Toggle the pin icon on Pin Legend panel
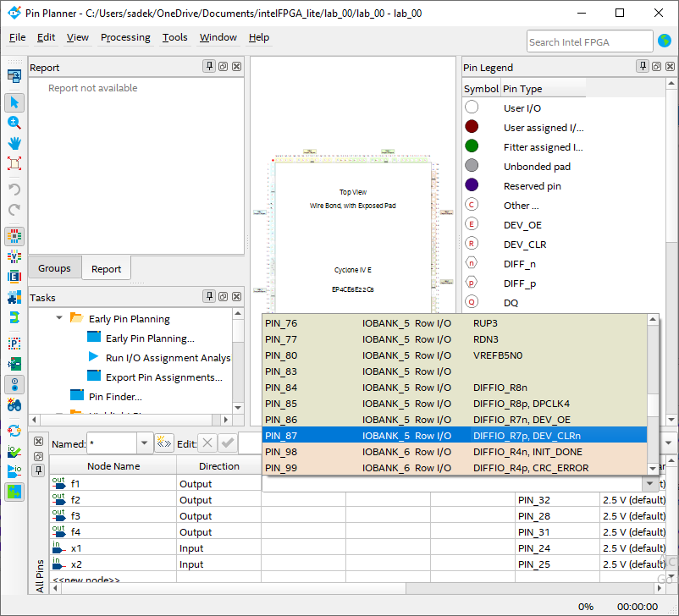 point(643,67)
